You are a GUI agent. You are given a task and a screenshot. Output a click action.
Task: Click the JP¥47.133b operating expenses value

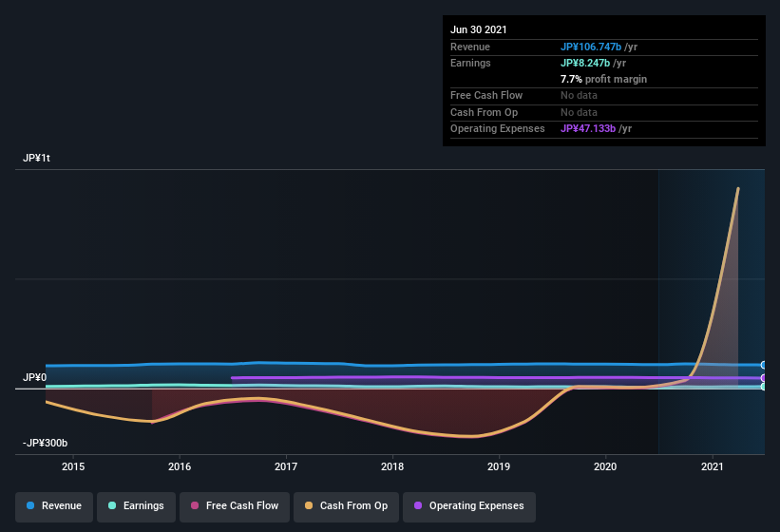[588, 129]
